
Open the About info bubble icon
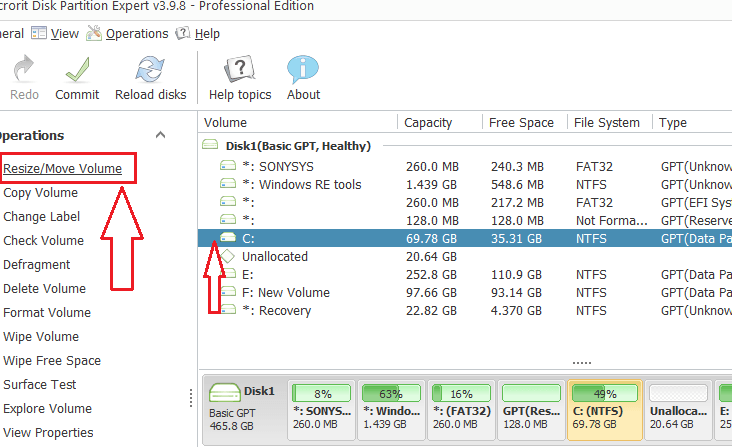[x=303, y=69]
